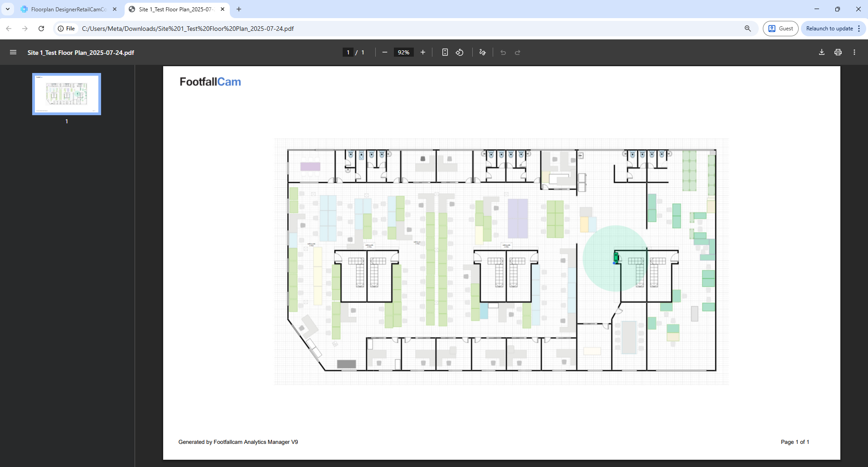Click the page number input field

(348, 53)
